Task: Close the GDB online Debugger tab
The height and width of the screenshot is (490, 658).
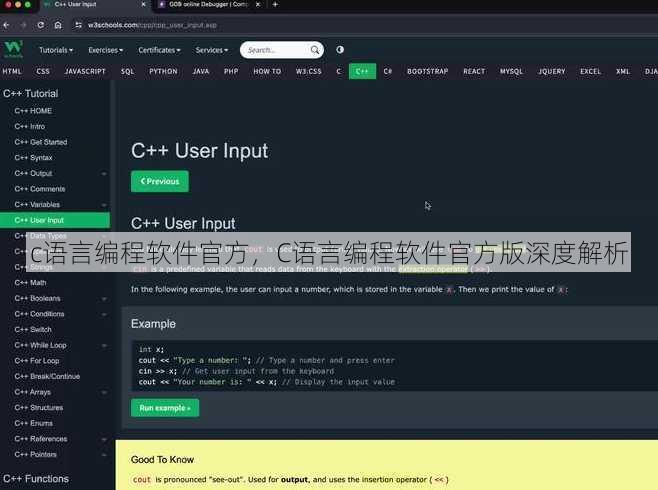Action: pos(258,4)
